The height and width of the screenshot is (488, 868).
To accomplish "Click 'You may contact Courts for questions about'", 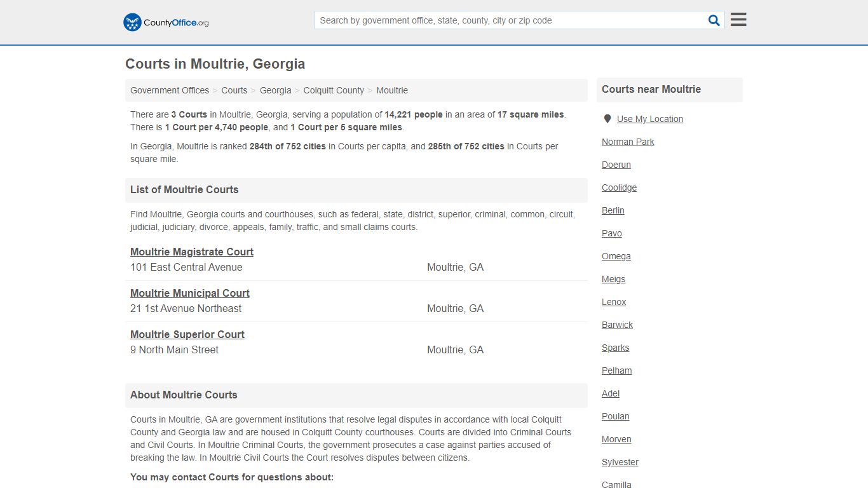I will click(232, 477).
